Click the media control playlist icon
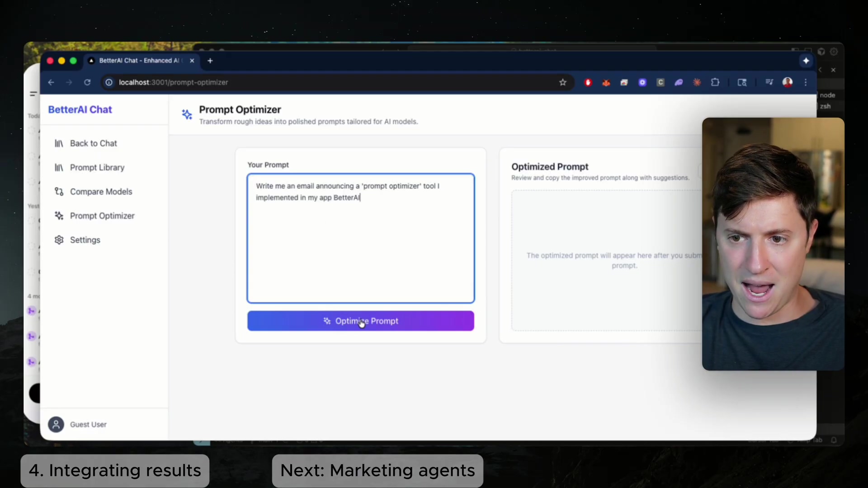Viewport: 868px width, 488px height. 769,82
